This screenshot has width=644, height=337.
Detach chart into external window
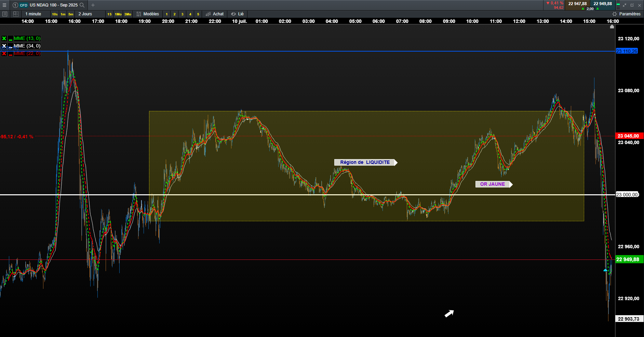pyautogui.click(x=632, y=5)
